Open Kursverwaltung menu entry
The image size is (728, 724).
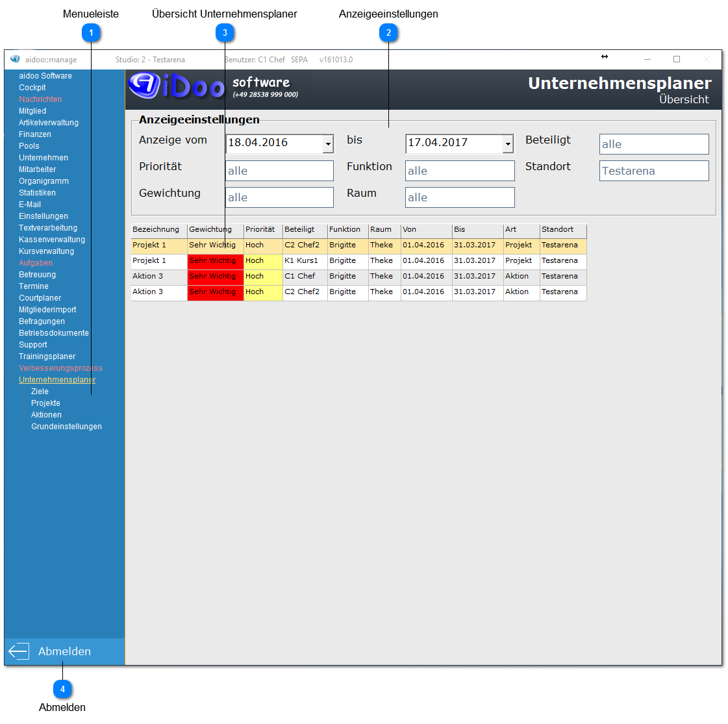coord(46,251)
